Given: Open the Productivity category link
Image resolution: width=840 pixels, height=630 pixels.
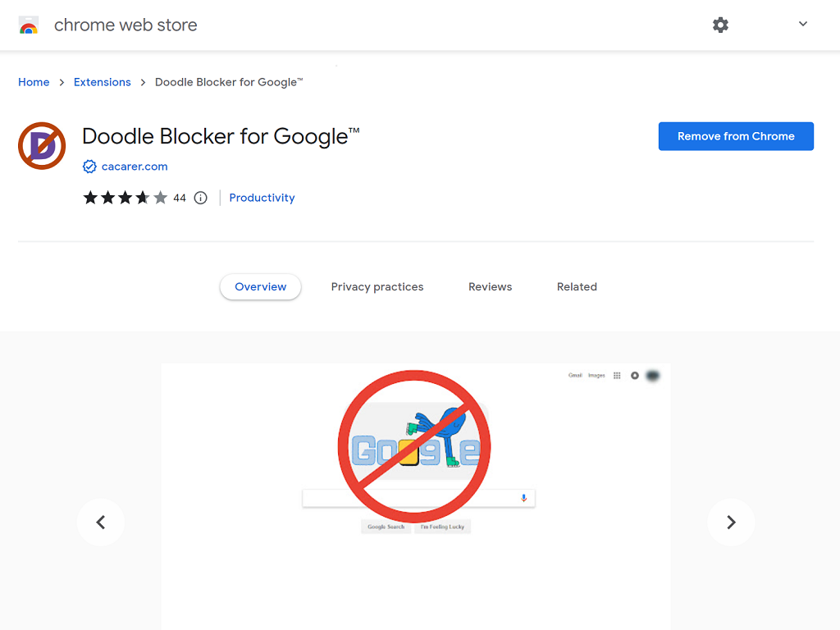Looking at the screenshot, I should point(262,198).
